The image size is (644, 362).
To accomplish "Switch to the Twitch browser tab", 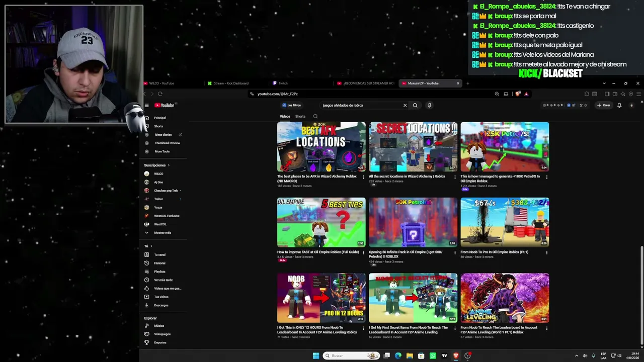I will (x=301, y=83).
